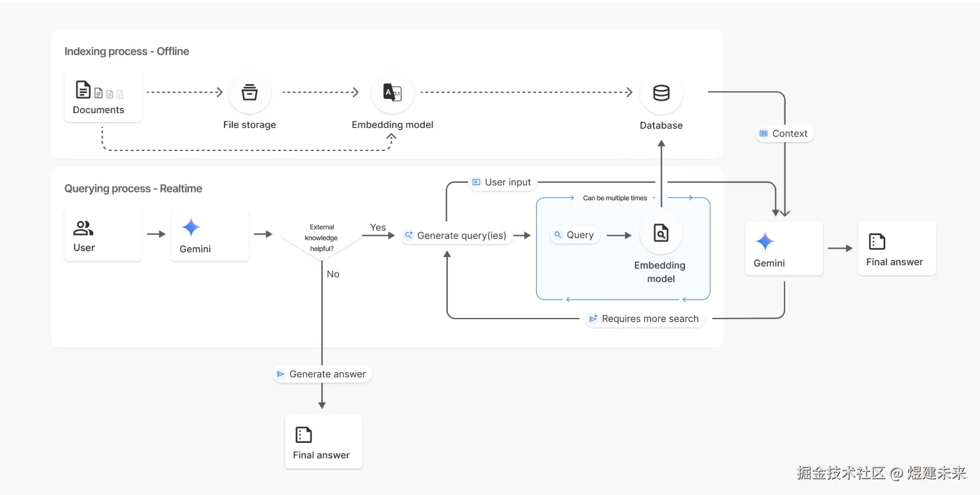Click the Can be multiple times label

[614, 198]
